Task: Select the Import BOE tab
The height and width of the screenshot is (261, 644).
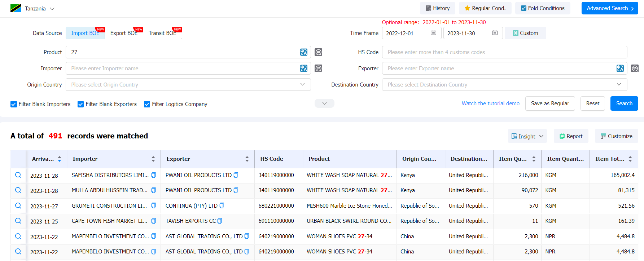Action: pyautogui.click(x=85, y=33)
